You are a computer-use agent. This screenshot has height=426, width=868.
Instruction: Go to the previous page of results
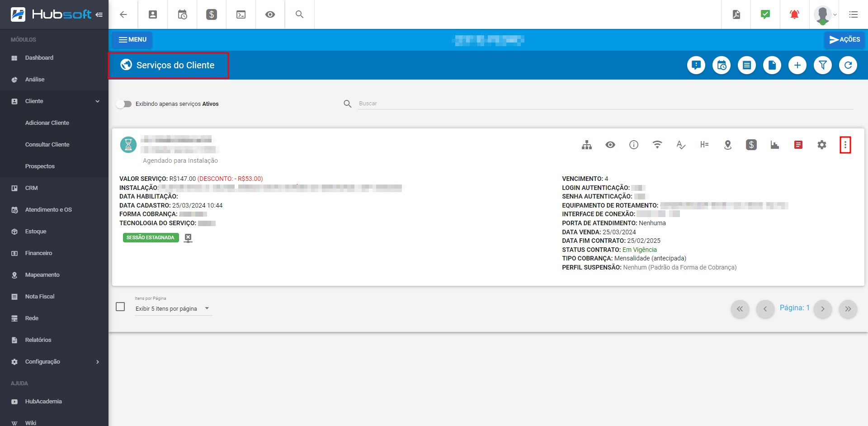click(x=765, y=309)
